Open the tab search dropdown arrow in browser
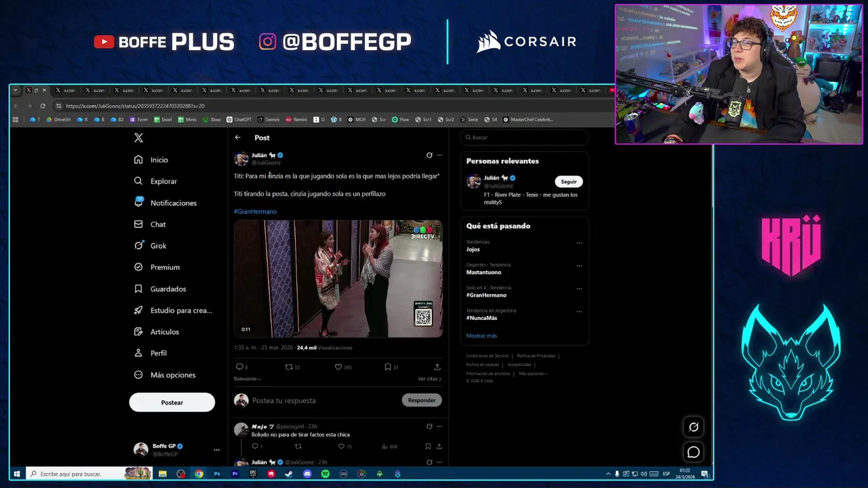The width and height of the screenshot is (868, 488). coord(16,90)
